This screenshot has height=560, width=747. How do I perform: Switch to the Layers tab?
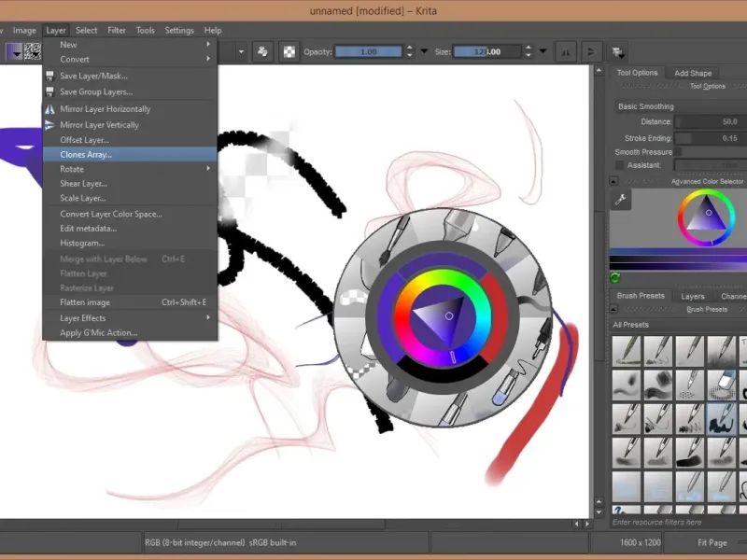pos(693,296)
